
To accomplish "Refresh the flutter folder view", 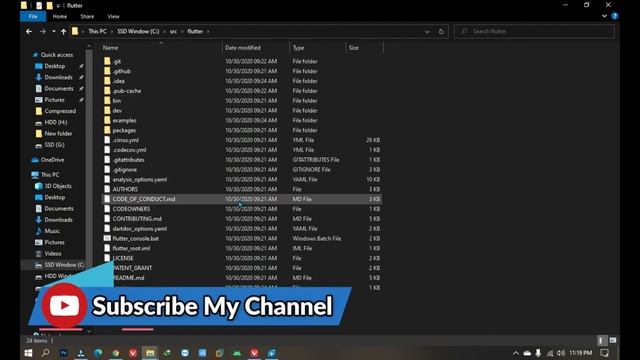I will pyautogui.click(x=441, y=31).
